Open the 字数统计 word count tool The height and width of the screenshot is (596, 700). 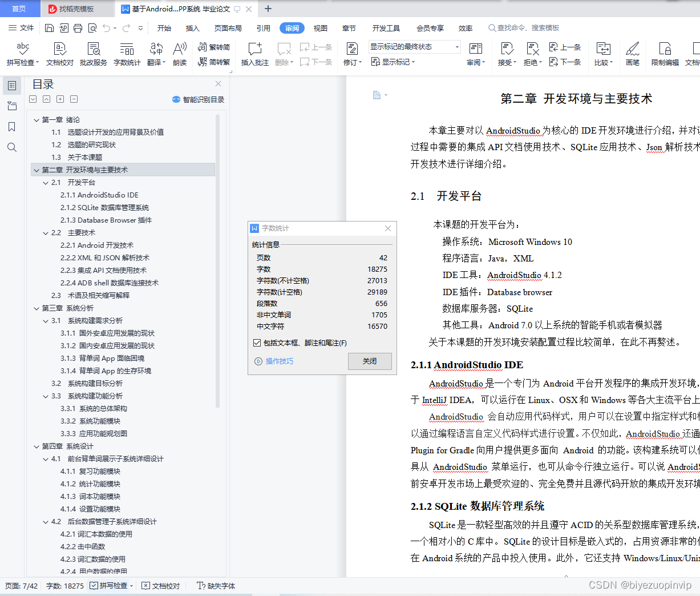tap(127, 54)
